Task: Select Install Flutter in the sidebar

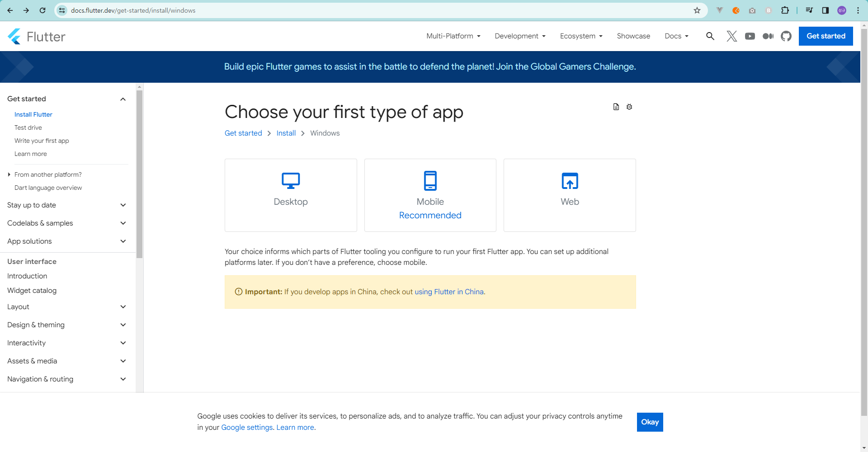Action: point(33,114)
